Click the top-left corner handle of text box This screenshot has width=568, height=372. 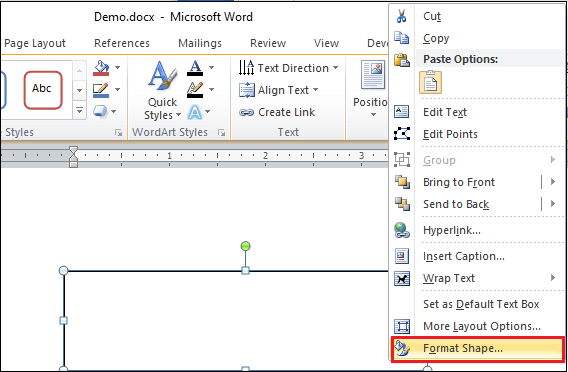63,270
